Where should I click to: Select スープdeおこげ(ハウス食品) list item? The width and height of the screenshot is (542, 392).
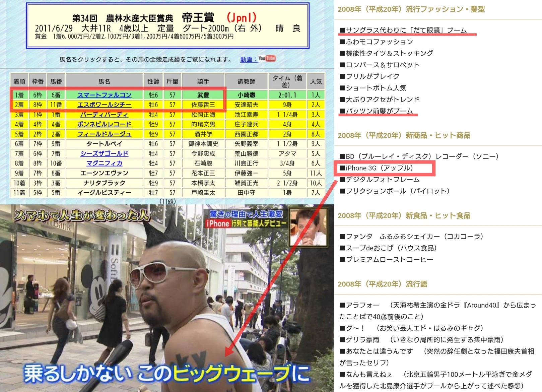click(388, 248)
